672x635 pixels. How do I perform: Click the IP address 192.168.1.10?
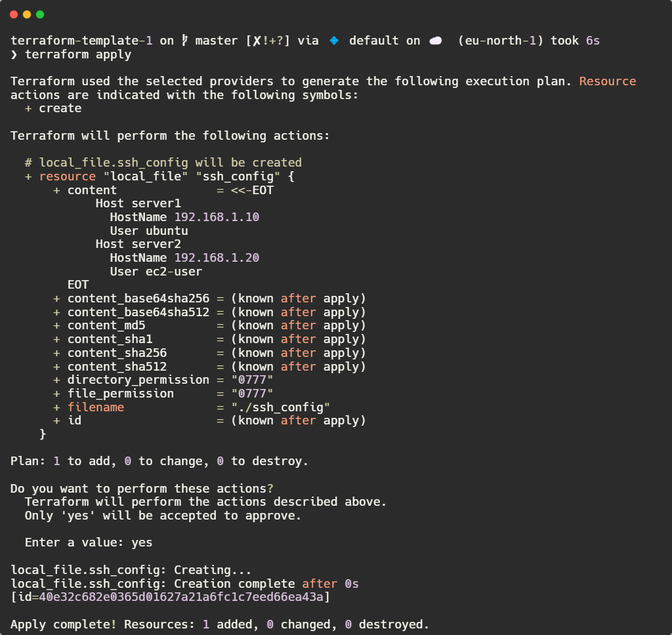coord(217,217)
